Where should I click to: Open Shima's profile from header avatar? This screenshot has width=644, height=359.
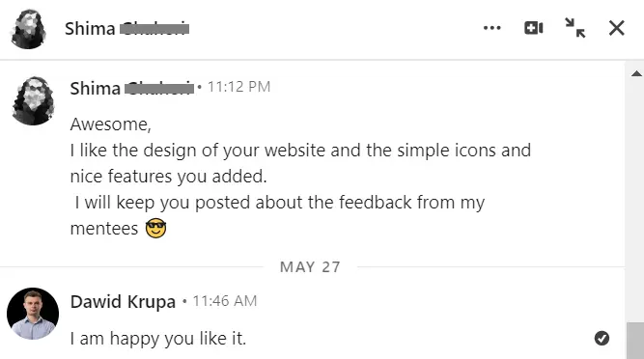point(28,29)
